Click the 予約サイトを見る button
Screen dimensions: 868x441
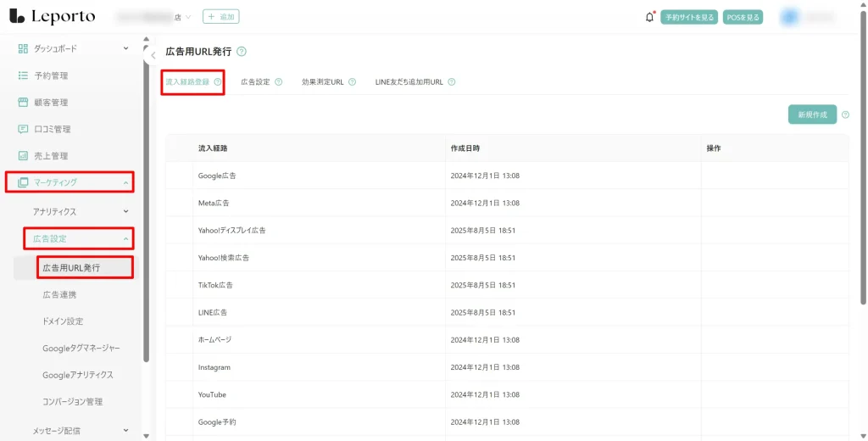(x=689, y=17)
